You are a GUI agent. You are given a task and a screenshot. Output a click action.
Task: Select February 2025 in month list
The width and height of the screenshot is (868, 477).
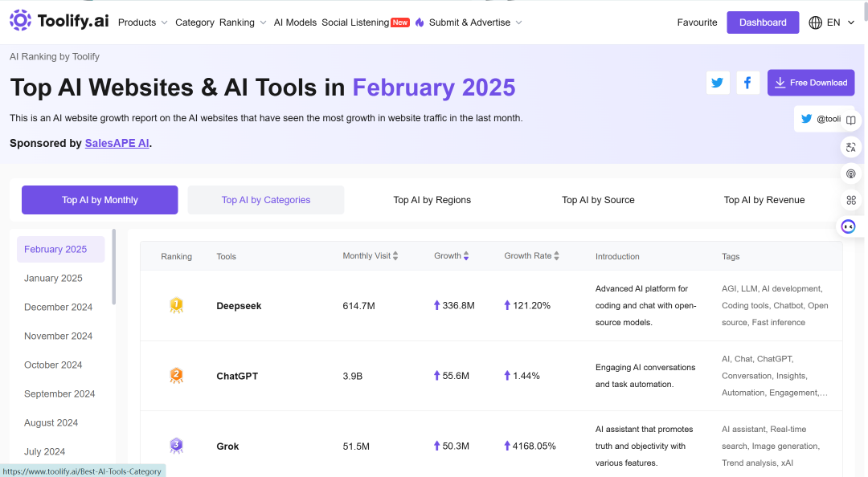[x=61, y=250]
